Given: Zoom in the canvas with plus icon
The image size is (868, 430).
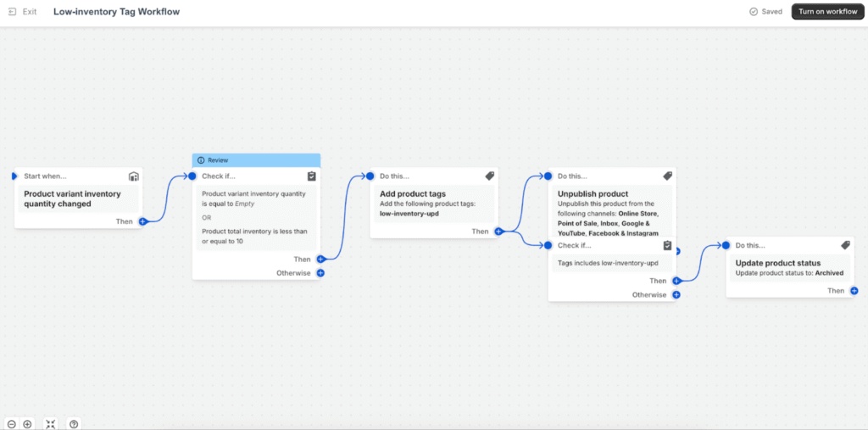Looking at the screenshot, I should tap(27, 424).
